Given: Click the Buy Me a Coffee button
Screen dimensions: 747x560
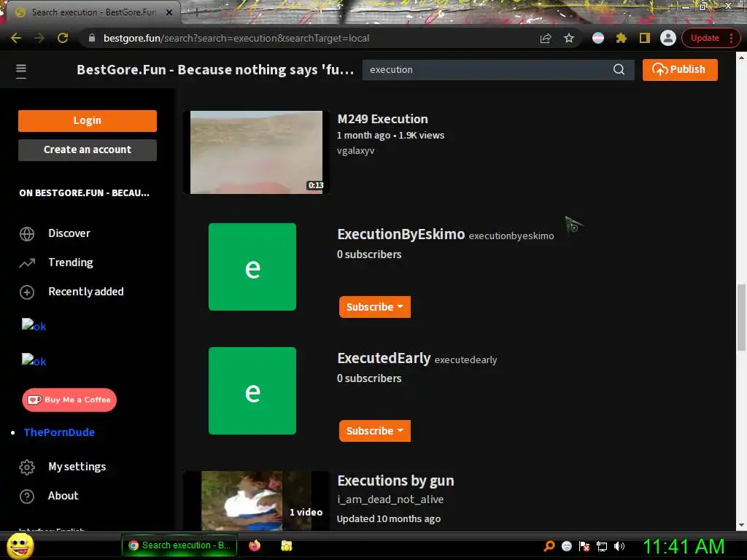Looking at the screenshot, I should 69,400.
